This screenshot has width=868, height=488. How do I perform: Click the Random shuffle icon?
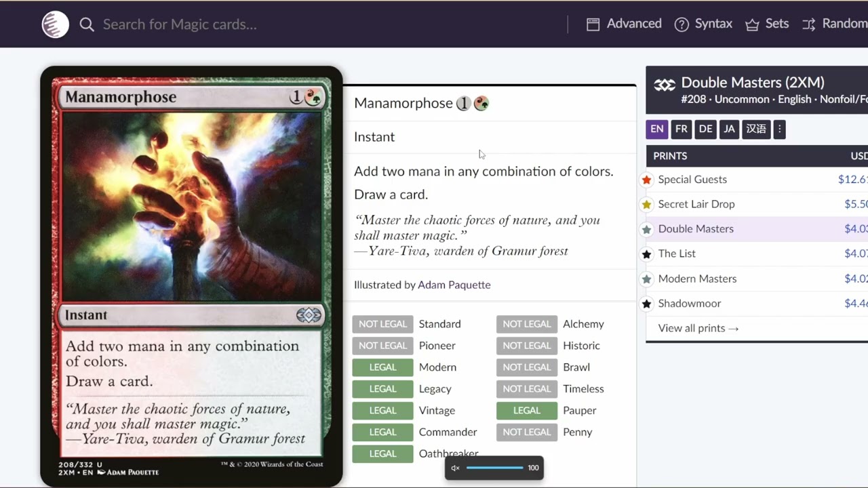pos(809,25)
